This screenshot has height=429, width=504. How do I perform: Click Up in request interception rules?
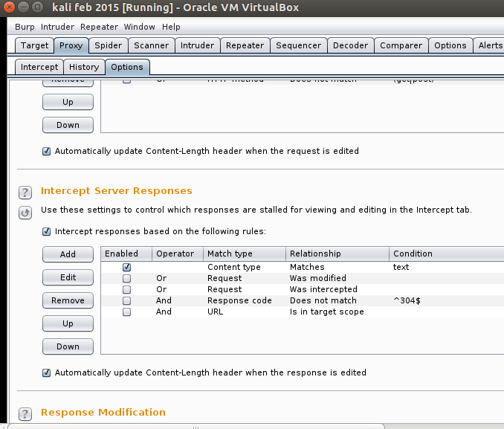coord(68,102)
